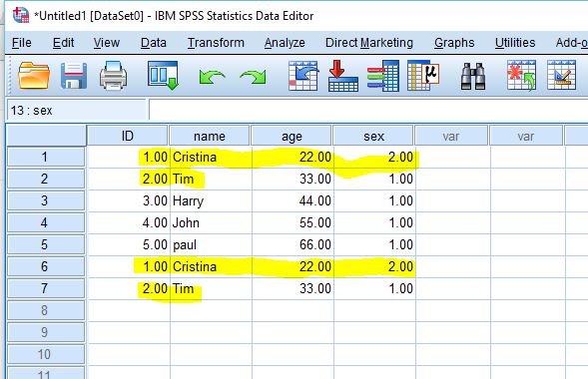Open the Data menu

pos(154,43)
